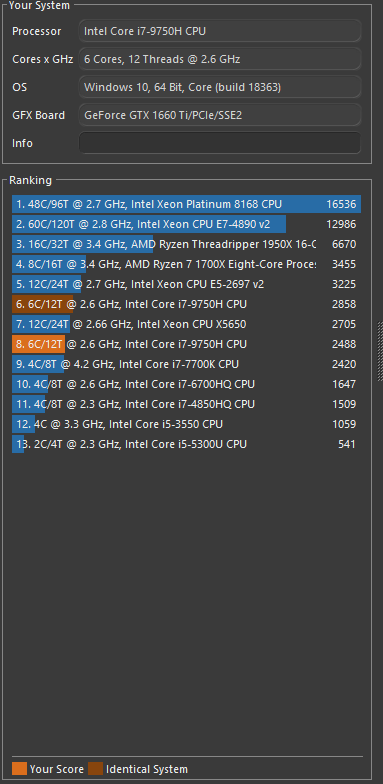Click the brown Identical System legend swatch
383x784 pixels.
[96, 769]
